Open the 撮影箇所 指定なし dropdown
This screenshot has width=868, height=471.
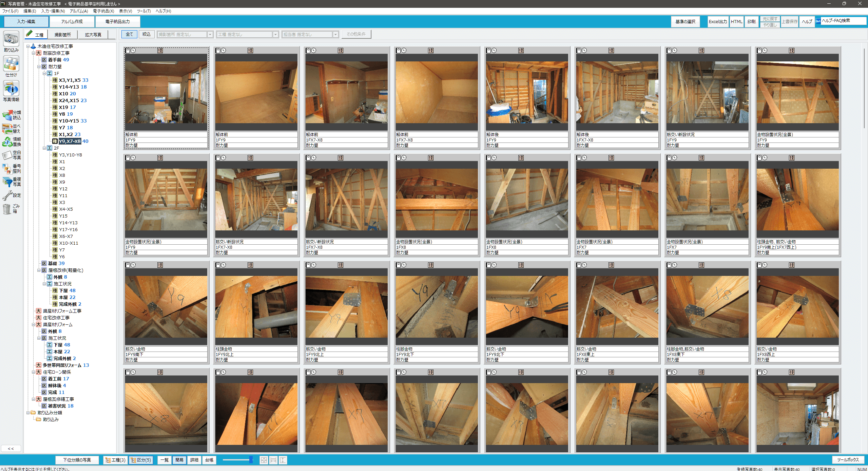click(210, 35)
